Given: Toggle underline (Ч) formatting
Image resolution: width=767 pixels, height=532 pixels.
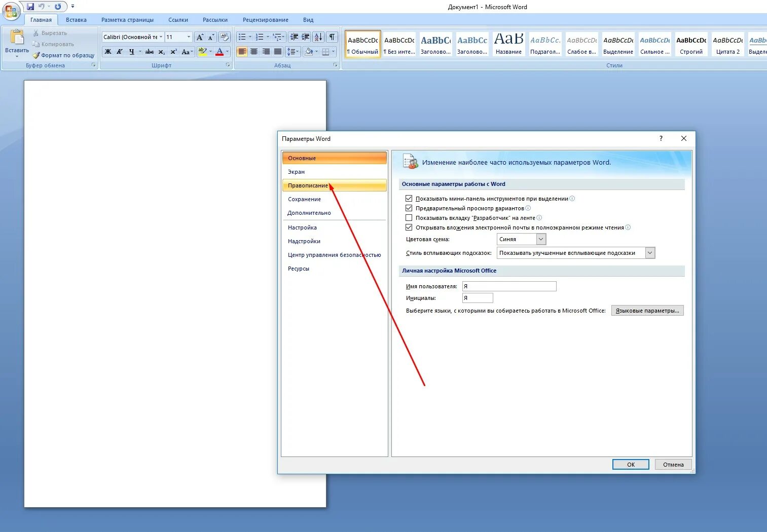Looking at the screenshot, I should click(131, 52).
